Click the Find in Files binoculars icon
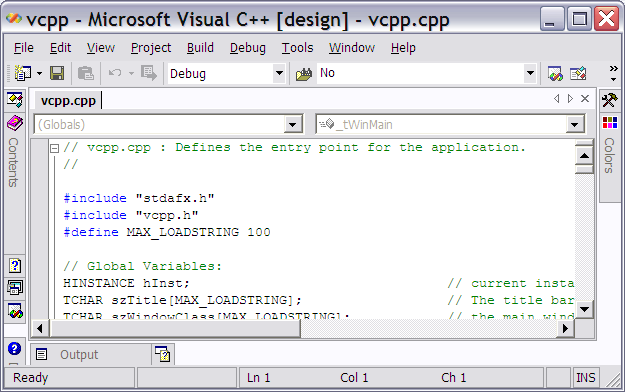Image resolution: width=625 pixels, height=392 pixels. tap(304, 74)
